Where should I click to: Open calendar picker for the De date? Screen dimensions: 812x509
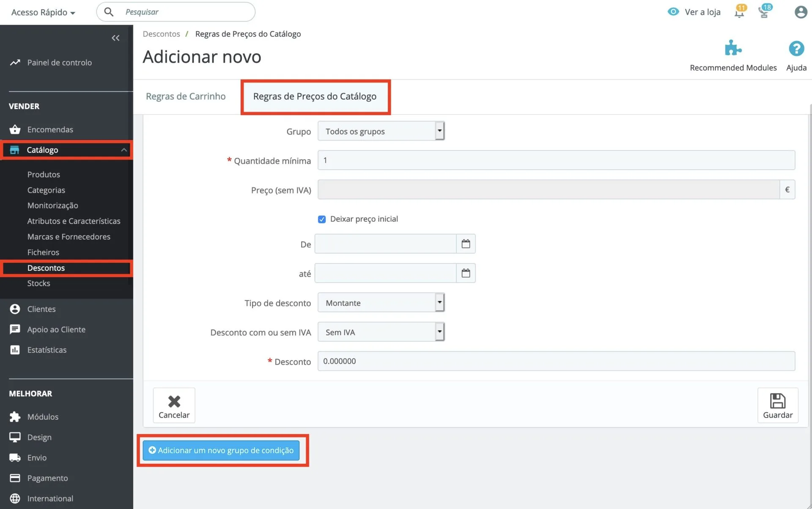pos(466,244)
